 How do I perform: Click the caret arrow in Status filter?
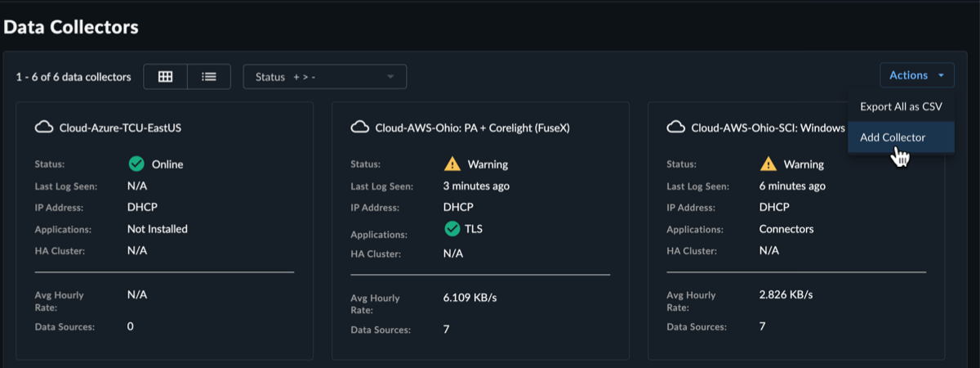coord(390,77)
